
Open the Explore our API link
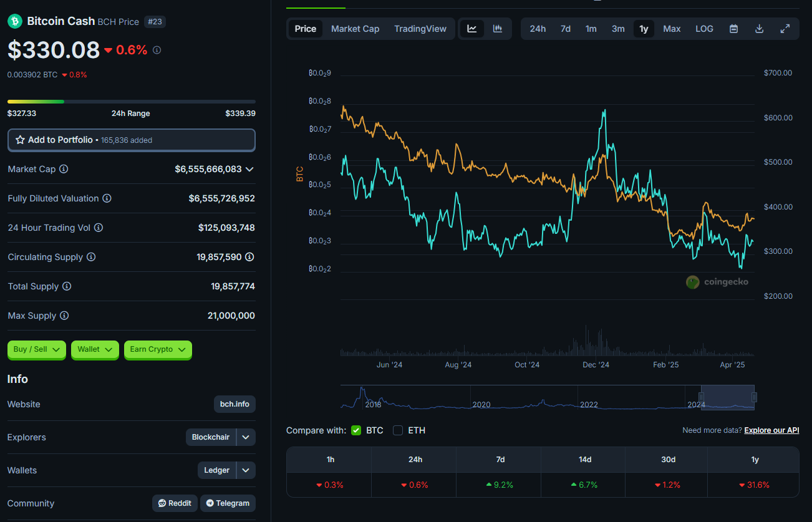click(x=771, y=430)
